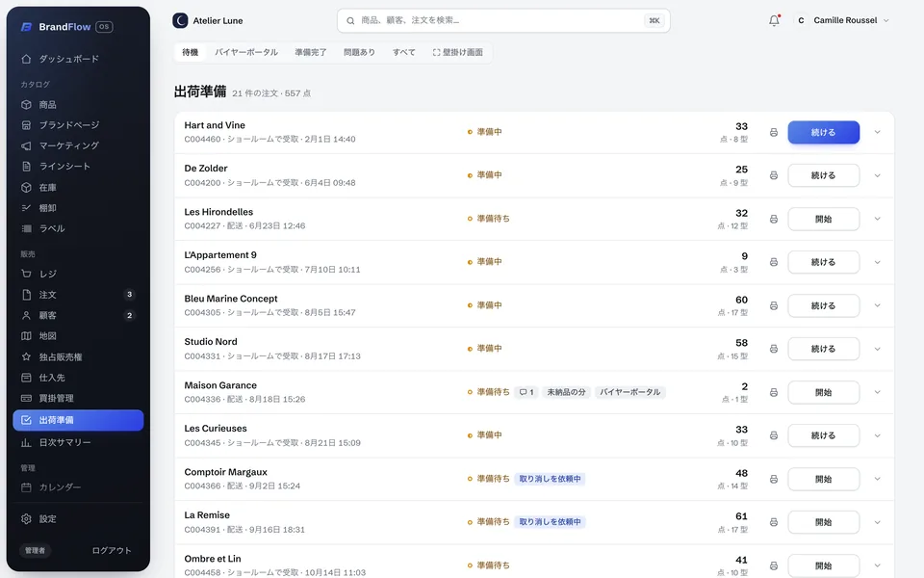
Task: Print the La Remise order
Action: coord(774,522)
